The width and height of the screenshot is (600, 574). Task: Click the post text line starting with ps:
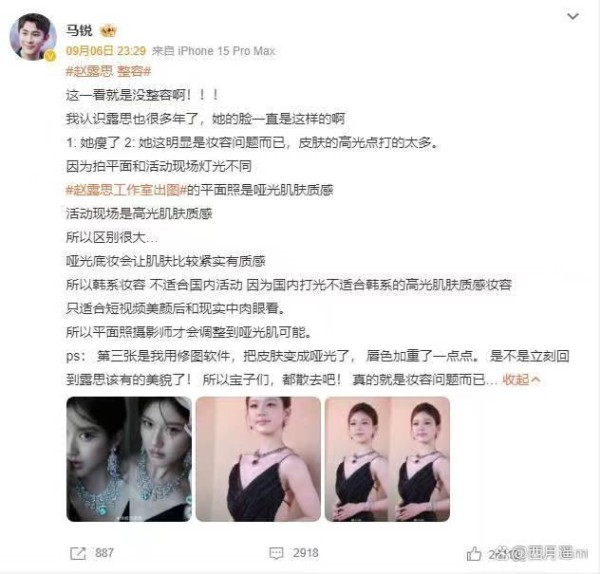[318, 356]
